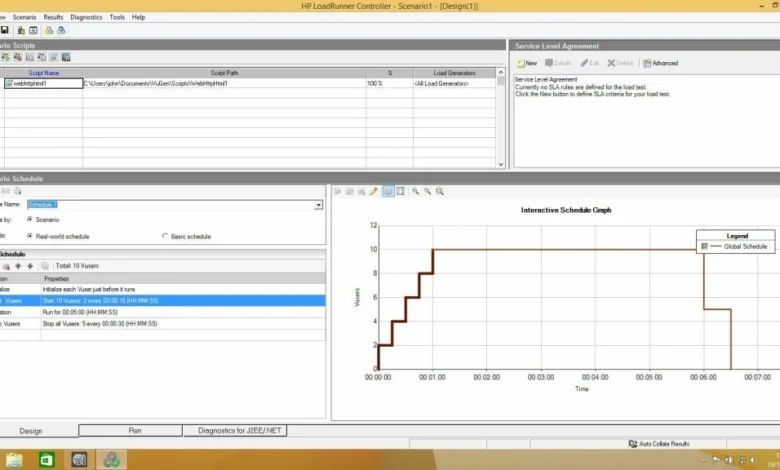The width and height of the screenshot is (780, 470).
Task: Toggle the Global Schedule legend checkbox
Action: point(704,246)
